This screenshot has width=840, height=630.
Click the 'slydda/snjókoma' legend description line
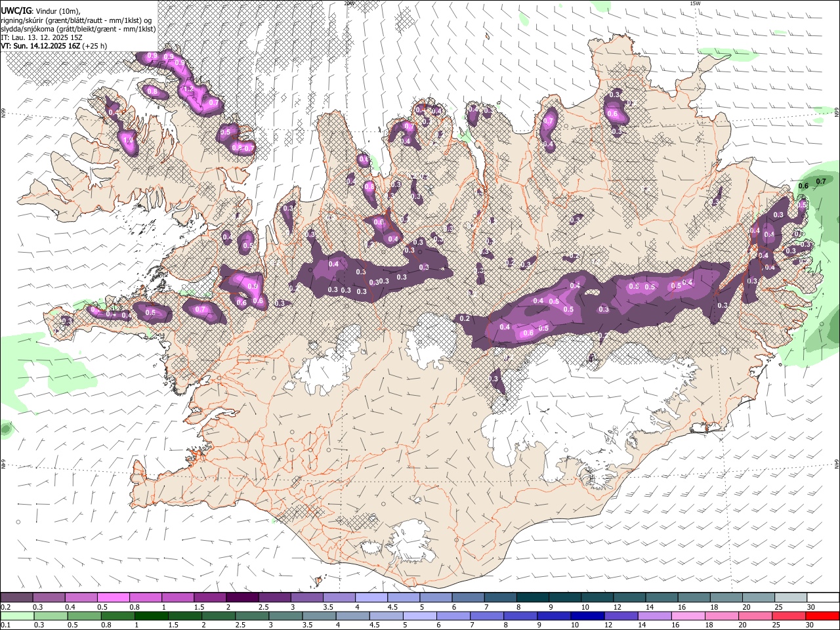click(x=78, y=29)
